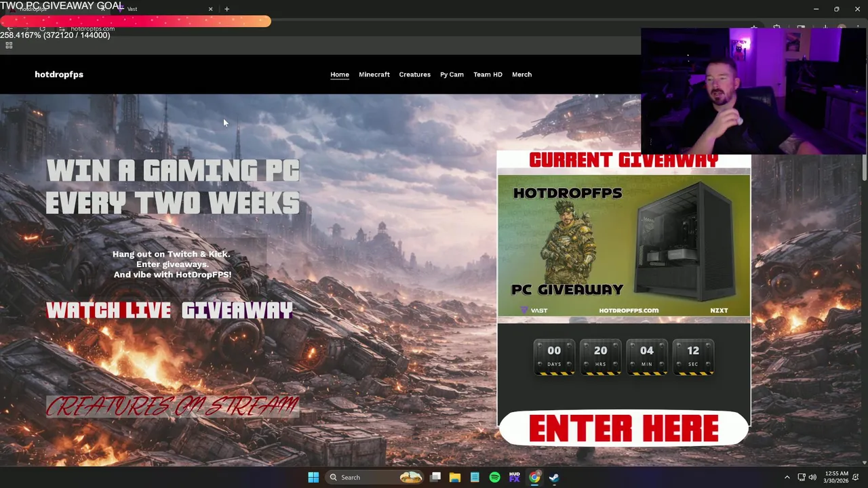Click the "Hang out on Twitch & Kick" text

click(171, 254)
